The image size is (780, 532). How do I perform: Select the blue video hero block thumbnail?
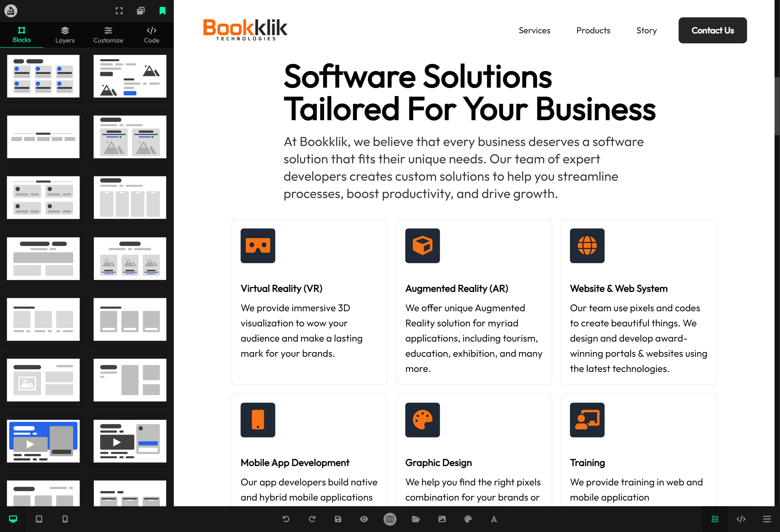coord(43,441)
